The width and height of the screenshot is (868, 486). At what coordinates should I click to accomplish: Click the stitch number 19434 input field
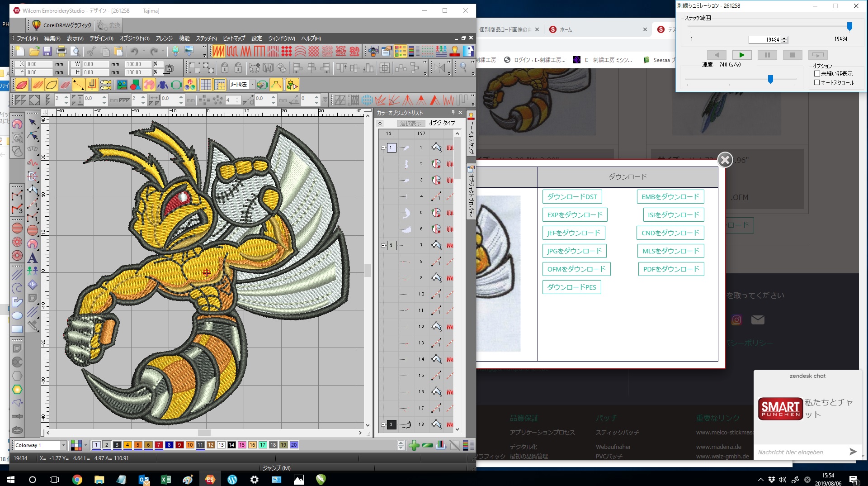click(x=765, y=40)
